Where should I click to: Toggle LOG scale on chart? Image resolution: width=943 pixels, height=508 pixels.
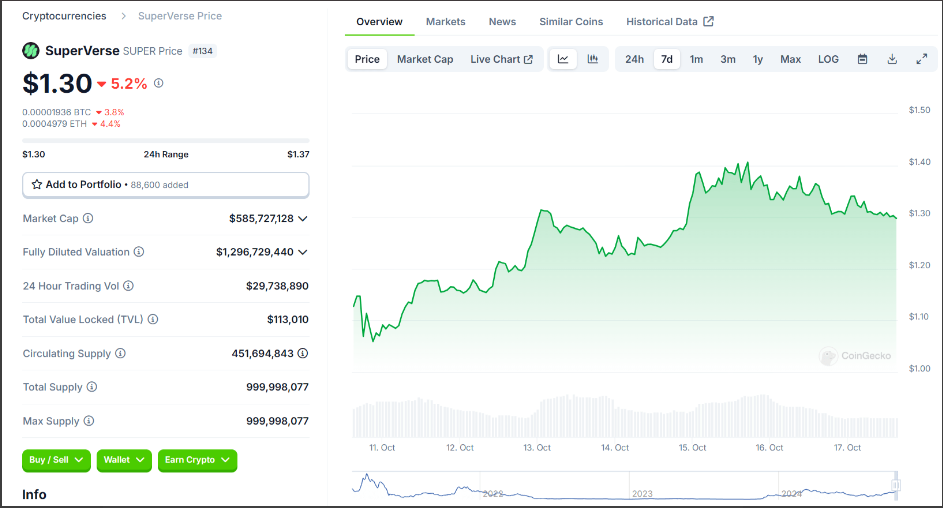point(828,59)
